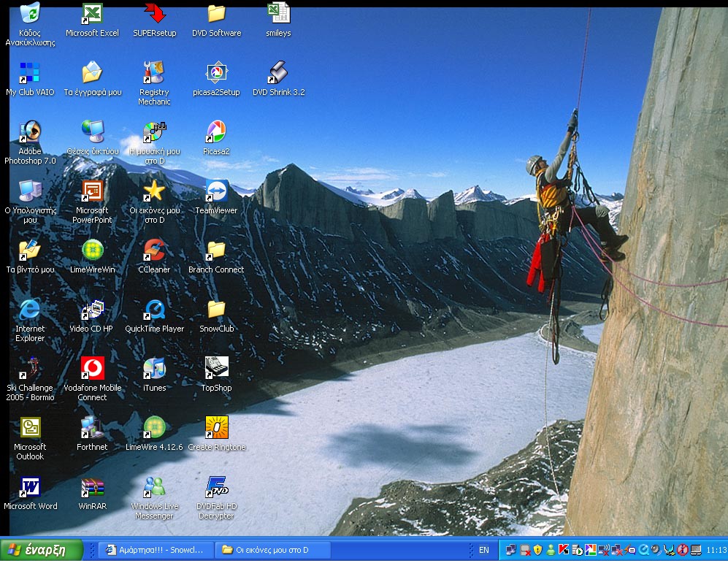
Task: Select the Picasa2 desktop shortcut
Action: (216, 131)
